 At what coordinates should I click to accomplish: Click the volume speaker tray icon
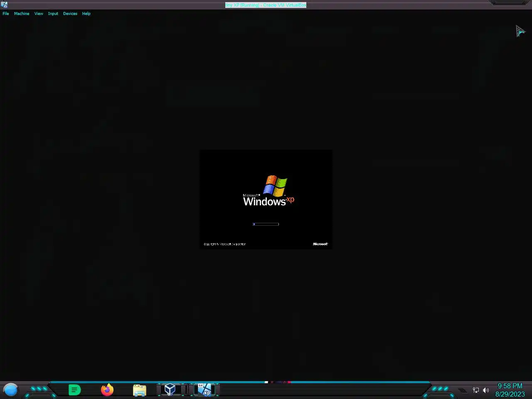tap(486, 390)
